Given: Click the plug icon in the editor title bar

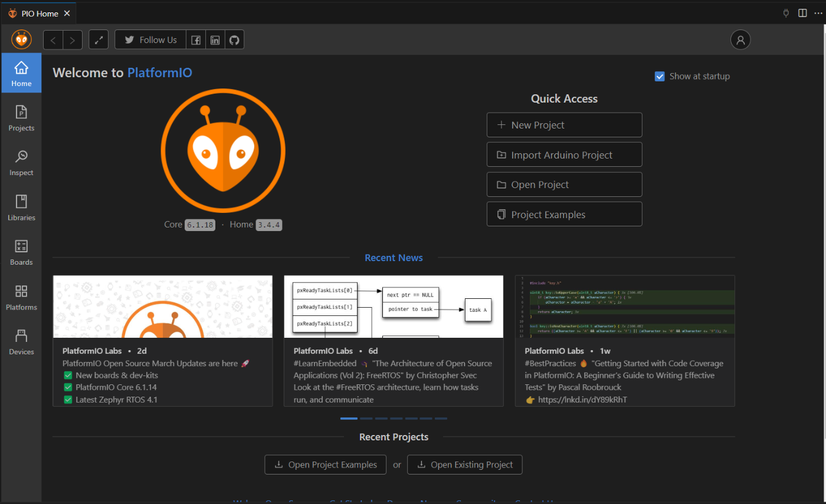Looking at the screenshot, I should click(x=785, y=12).
